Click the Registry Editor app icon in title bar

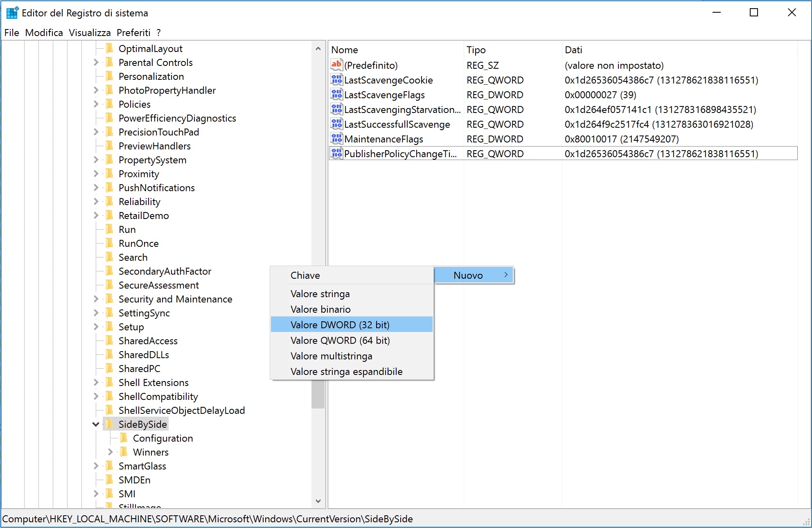(12, 13)
